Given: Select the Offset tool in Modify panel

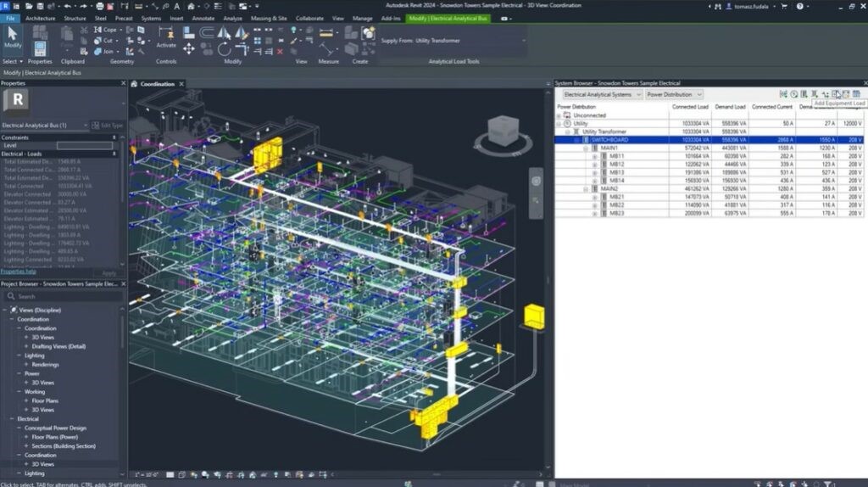Looking at the screenshot, I should pyautogui.click(x=207, y=33).
